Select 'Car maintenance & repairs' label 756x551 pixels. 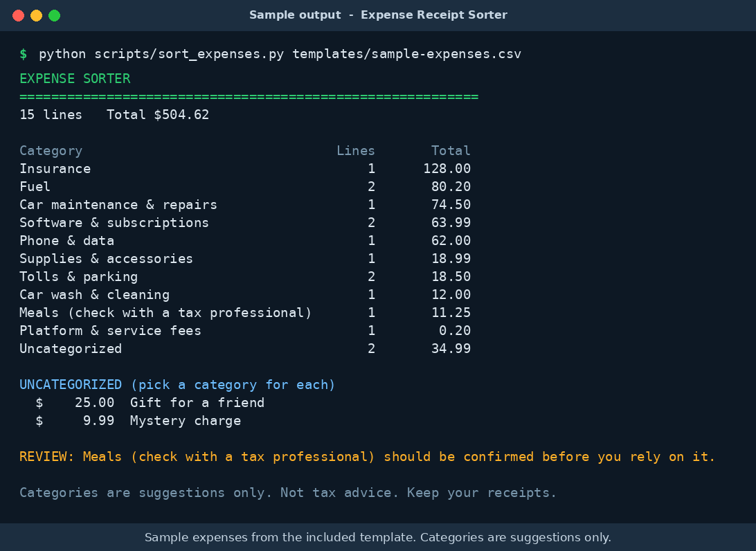(x=118, y=205)
